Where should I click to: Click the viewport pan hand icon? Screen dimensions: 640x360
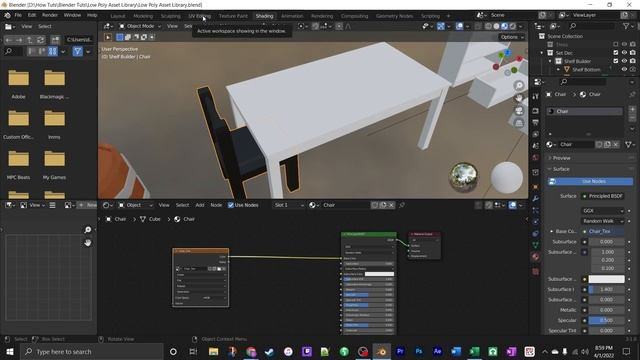tap(519, 98)
